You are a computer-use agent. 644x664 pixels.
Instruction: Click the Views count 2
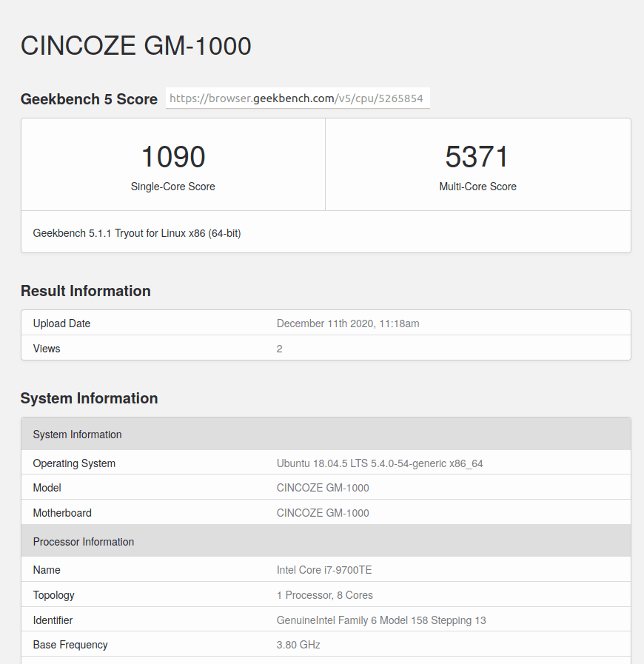[280, 349]
